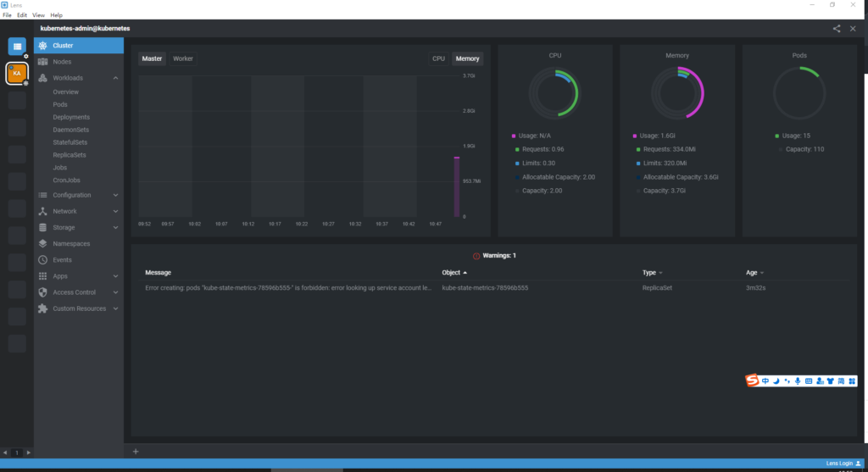Toggle punctuation icon on IME toolbar
Image resolution: width=868 pixels, height=472 pixels.
(x=787, y=381)
